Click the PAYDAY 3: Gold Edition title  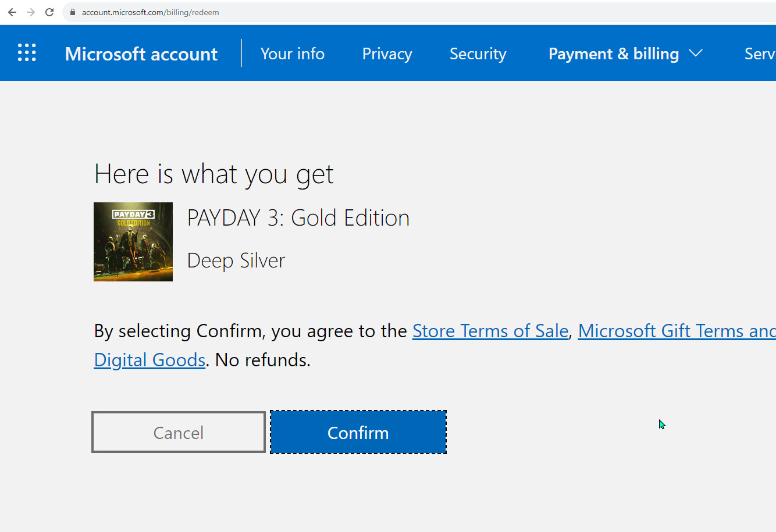(x=298, y=218)
